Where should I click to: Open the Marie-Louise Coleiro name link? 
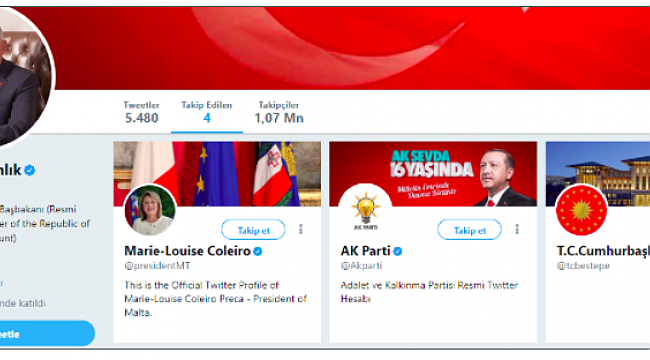(187, 251)
